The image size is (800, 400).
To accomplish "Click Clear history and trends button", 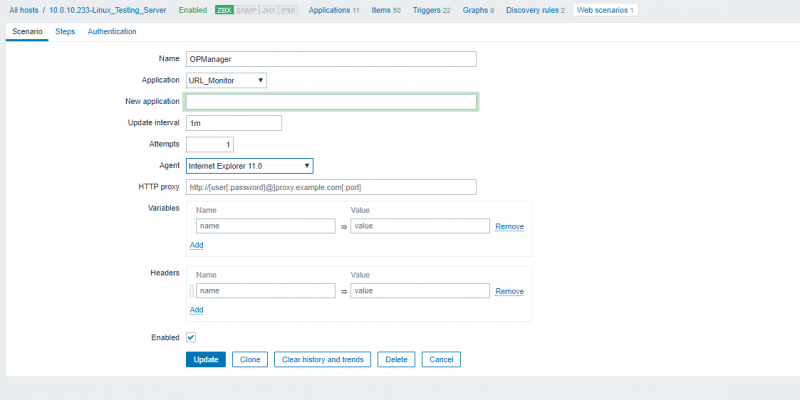I will (322, 359).
